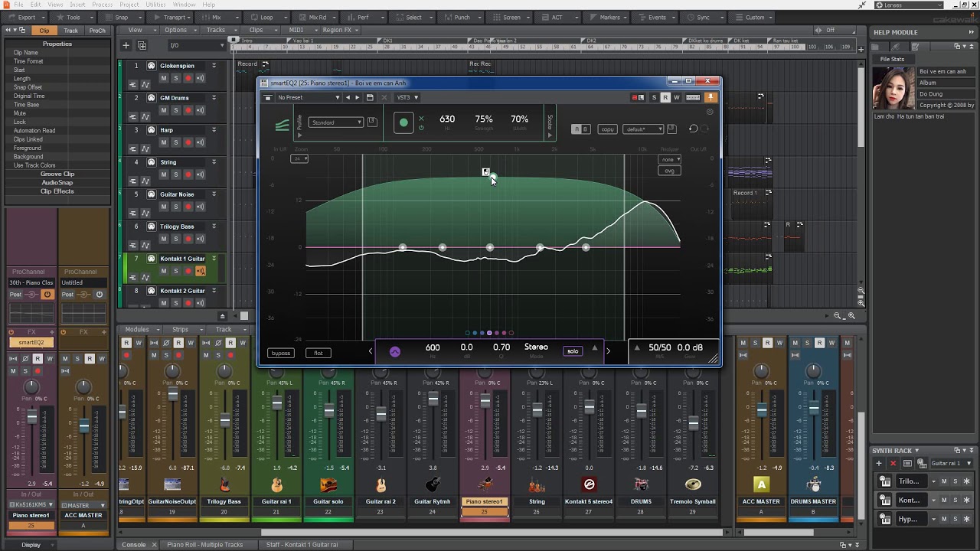Go to the previous preset arrow
The width and height of the screenshot is (980, 551).
[348, 97]
